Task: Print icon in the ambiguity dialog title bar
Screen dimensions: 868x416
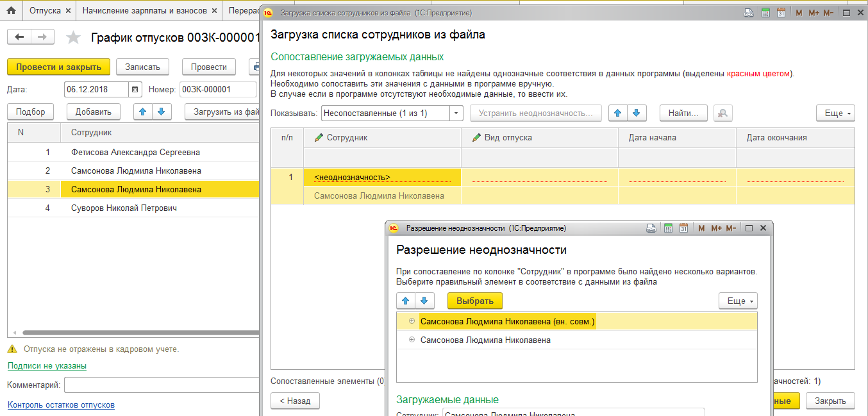Action: pyautogui.click(x=651, y=228)
